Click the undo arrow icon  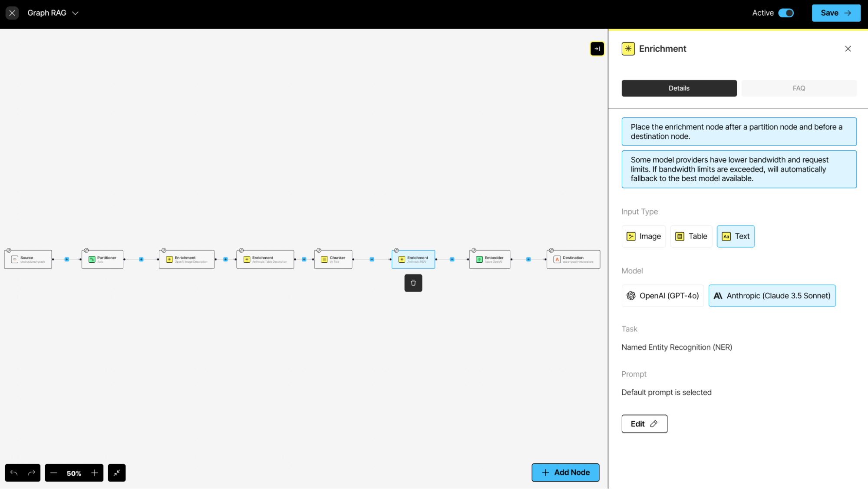tap(14, 473)
